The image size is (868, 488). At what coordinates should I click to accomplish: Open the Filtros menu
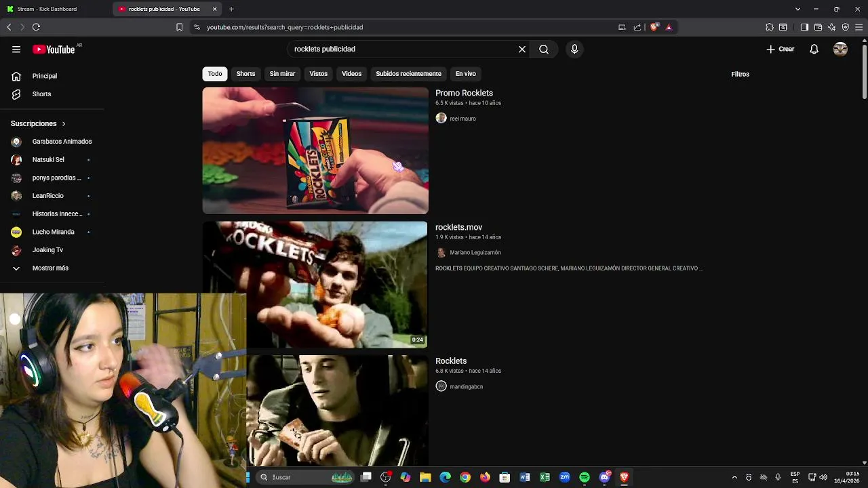740,74
